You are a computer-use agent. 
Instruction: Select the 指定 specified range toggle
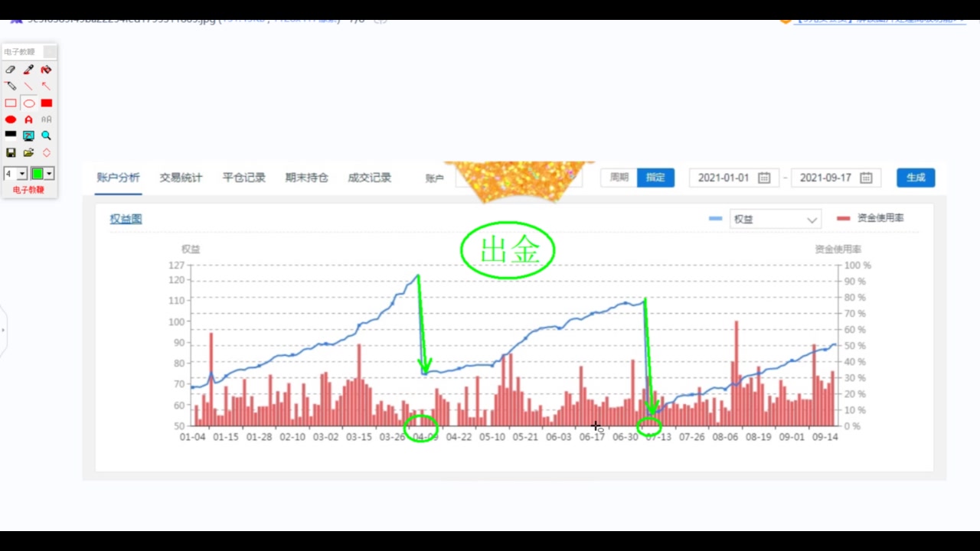pos(655,178)
